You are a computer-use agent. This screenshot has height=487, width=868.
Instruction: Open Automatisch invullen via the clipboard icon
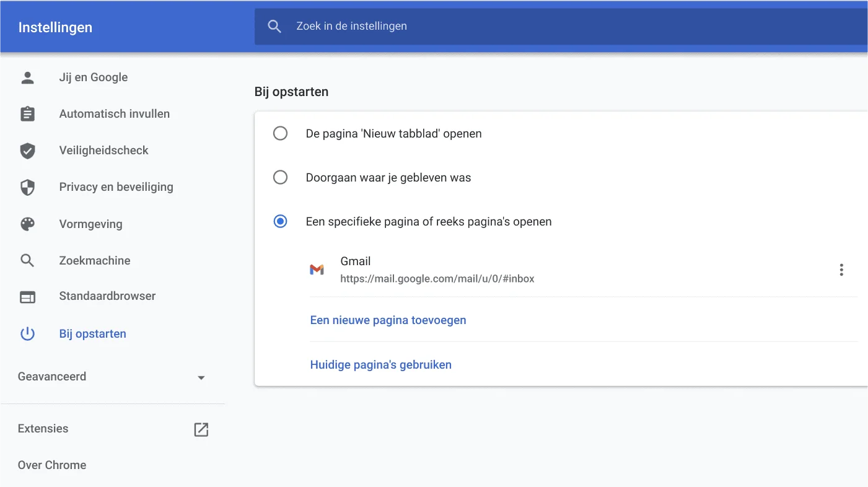(x=27, y=113)
